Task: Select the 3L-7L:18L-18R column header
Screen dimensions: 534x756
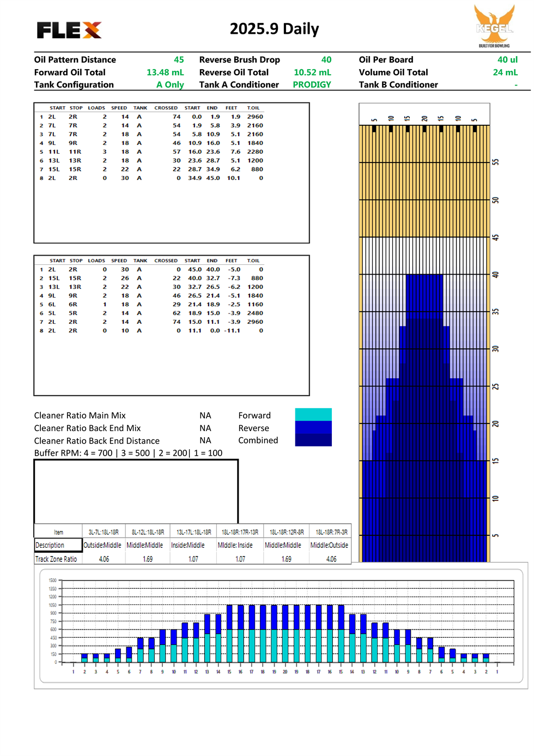Action: 104,532
